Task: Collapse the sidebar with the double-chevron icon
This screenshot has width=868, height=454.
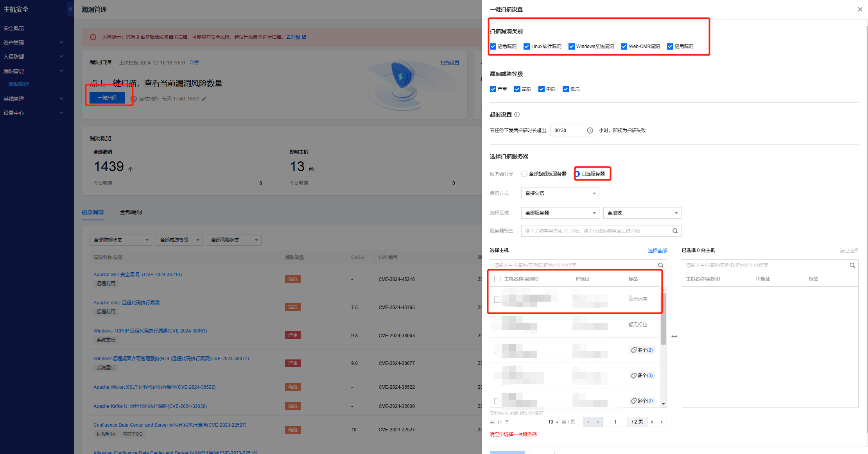Action: (70, 9)
